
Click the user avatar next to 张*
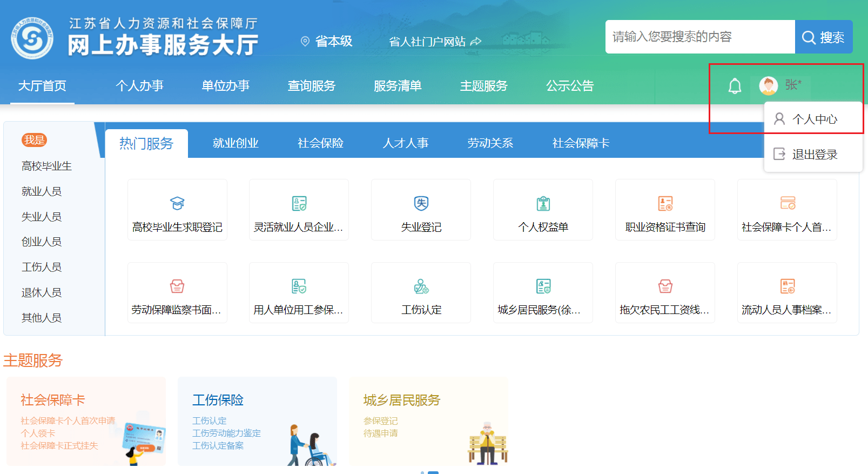(768, 85)
